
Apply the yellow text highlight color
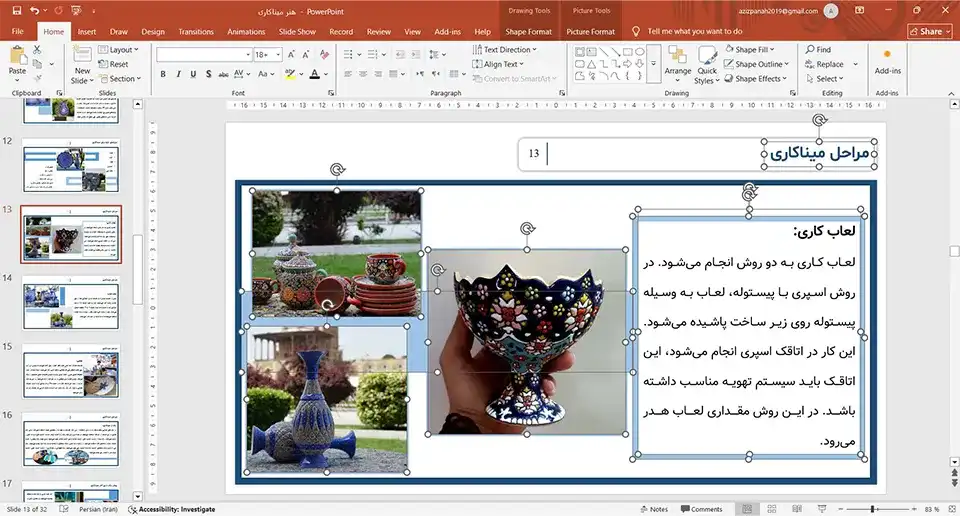pos(290,74)
